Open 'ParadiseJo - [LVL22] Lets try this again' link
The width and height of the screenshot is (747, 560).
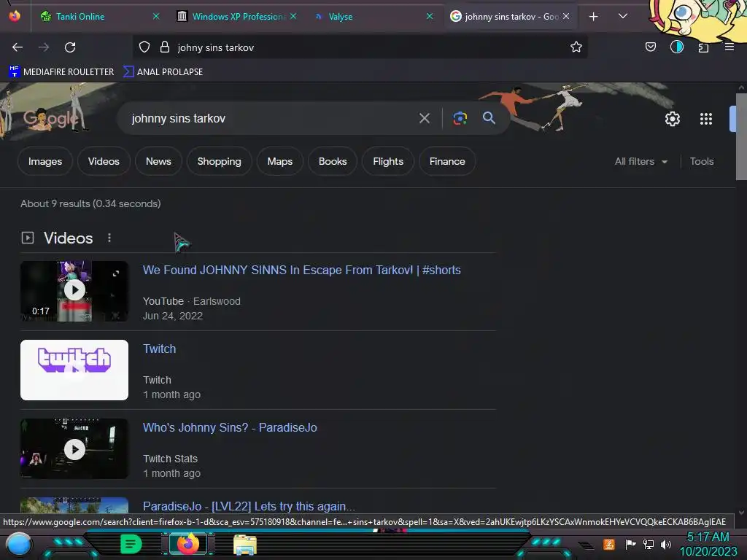point(249,506)
